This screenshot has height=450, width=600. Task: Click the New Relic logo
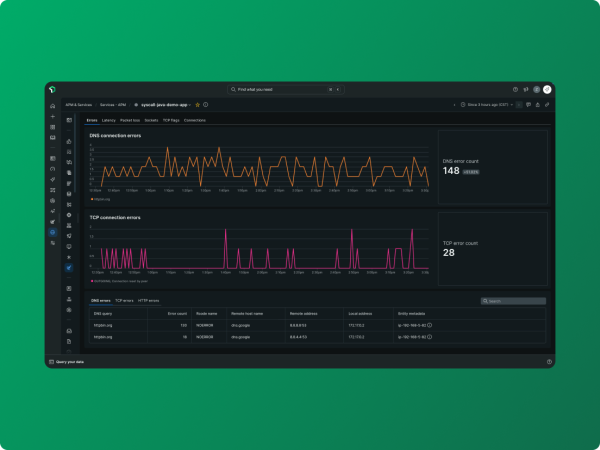point(52,90)
